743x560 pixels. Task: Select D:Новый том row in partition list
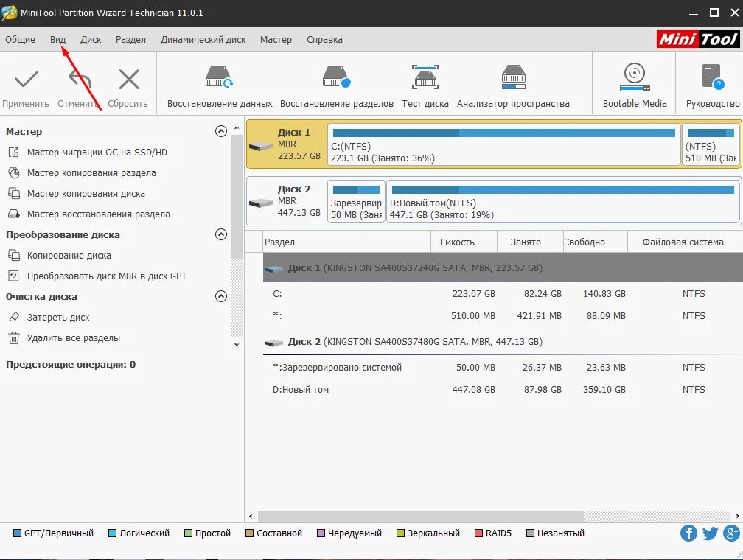(x=503, y=390)
